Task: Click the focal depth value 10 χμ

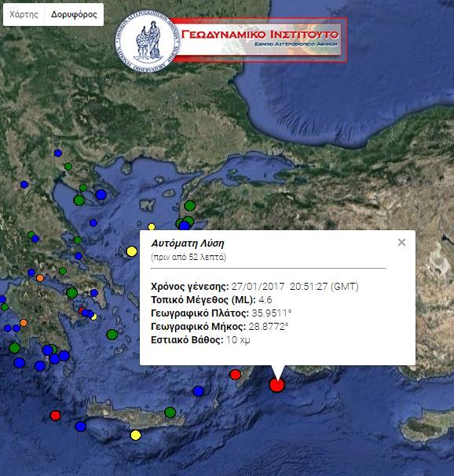Action: (x=238, y=339)
